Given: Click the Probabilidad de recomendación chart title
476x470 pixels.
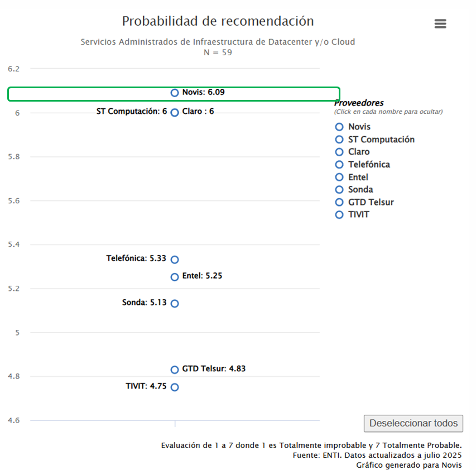Looking at the screenshot, I should [x=218, y=21].
